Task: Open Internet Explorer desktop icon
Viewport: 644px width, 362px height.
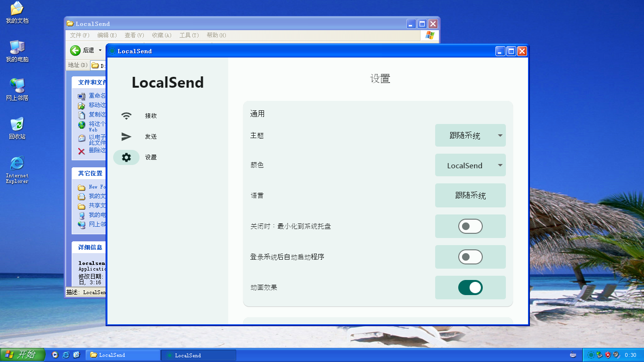Action: (x=17, y=164)
